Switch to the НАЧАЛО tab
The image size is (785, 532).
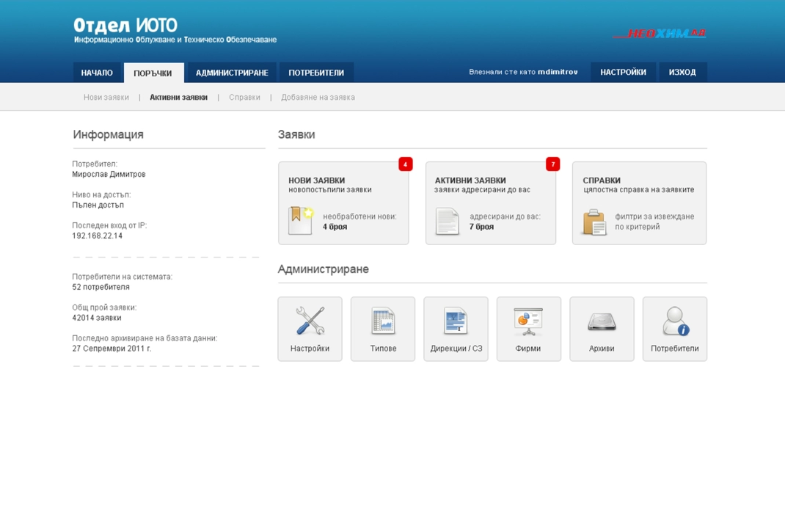click(x=97, y=73)
